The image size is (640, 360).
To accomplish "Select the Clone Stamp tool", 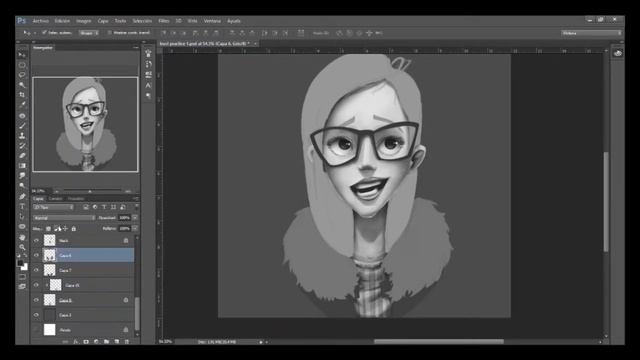I will 22,136.
